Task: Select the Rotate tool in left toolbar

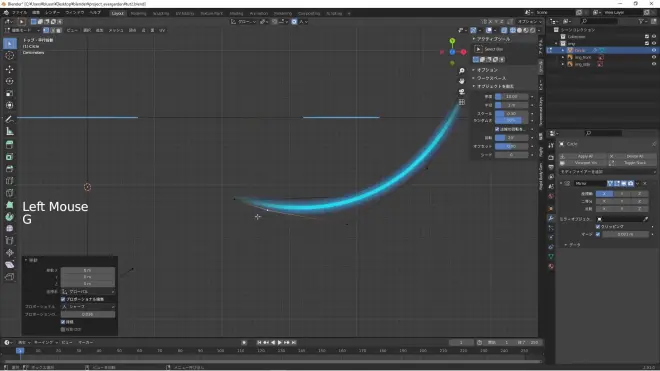Action: (x=10, y=81)
